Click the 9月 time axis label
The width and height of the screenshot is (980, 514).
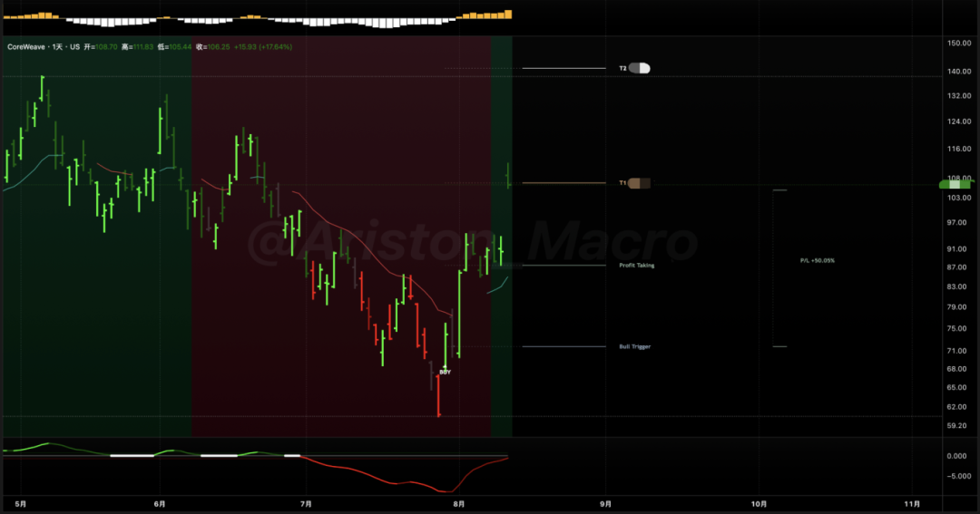[x=605, y=504]
